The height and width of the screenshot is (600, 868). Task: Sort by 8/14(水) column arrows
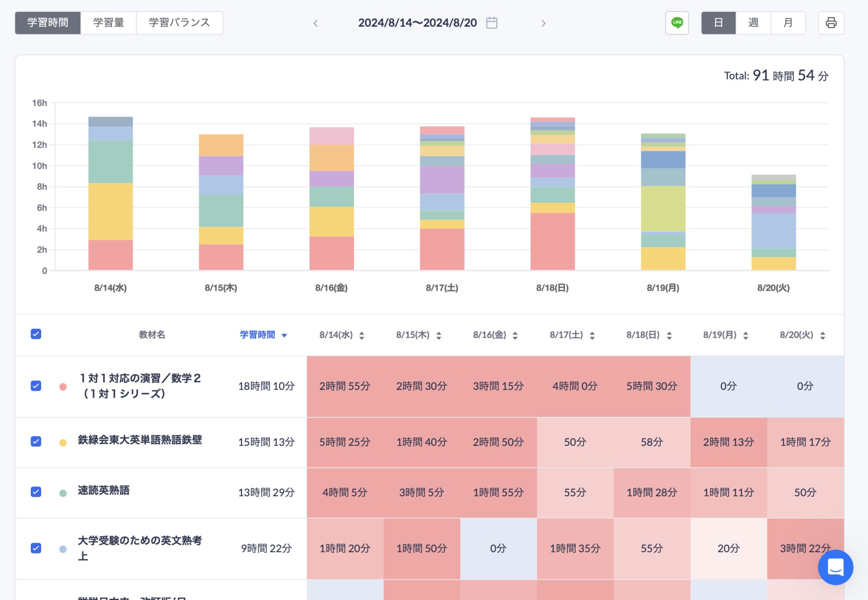point(362,335)
